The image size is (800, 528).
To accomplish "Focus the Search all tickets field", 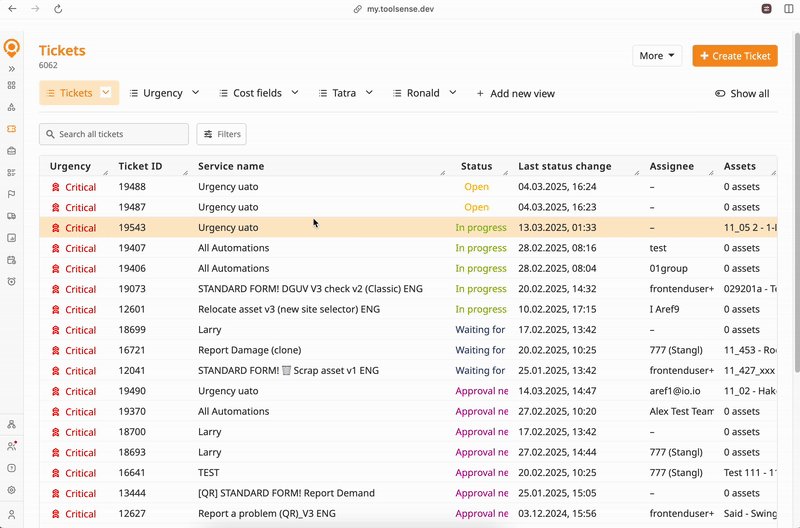I will tap(114, 134).
